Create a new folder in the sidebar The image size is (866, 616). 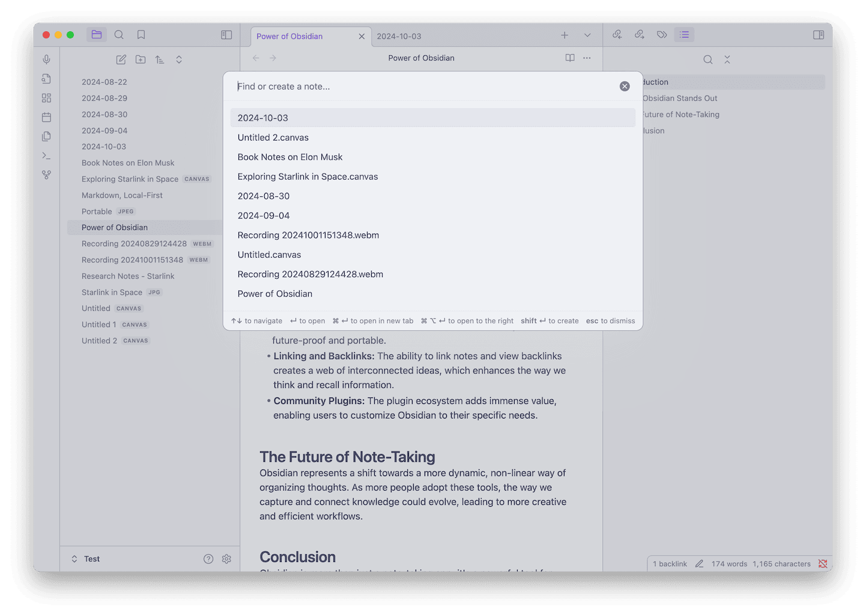(140, 59)
